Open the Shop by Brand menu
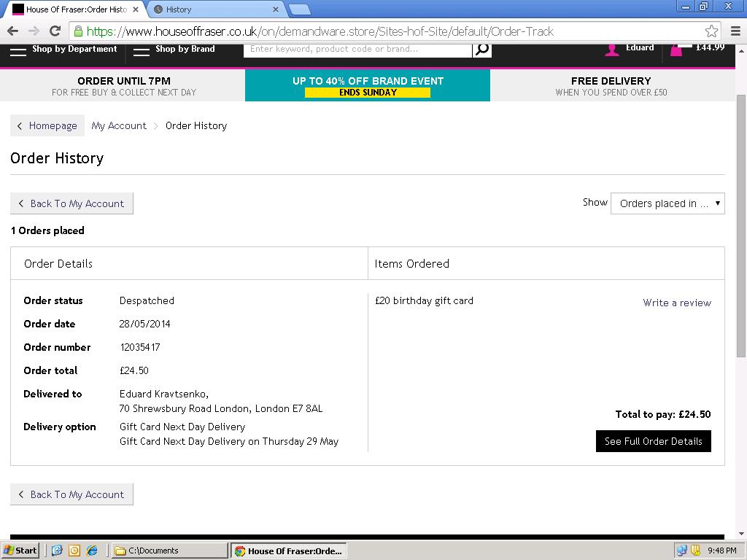Screen dimensions: 747x560 tap(174, 50)
